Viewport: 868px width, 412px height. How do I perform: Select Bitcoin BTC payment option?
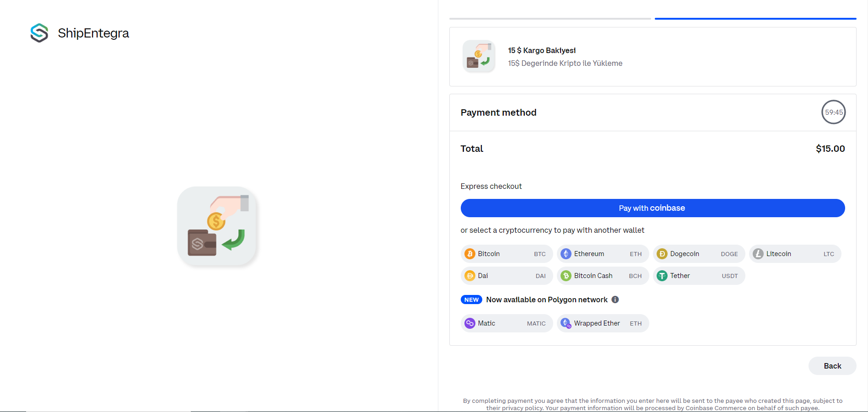pyautogui.click(x=507, y=254)
